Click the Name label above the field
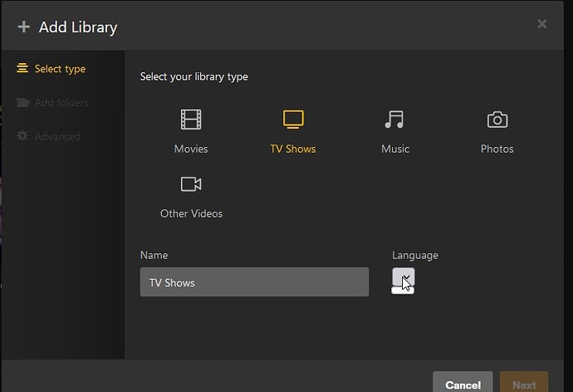The height and width of the screenshot is (392, 573). (154, 255)
